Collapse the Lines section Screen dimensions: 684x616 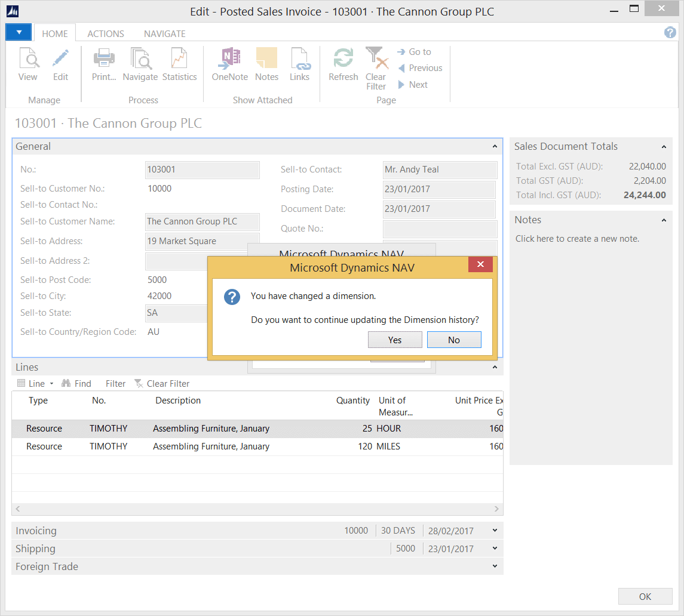495,367
